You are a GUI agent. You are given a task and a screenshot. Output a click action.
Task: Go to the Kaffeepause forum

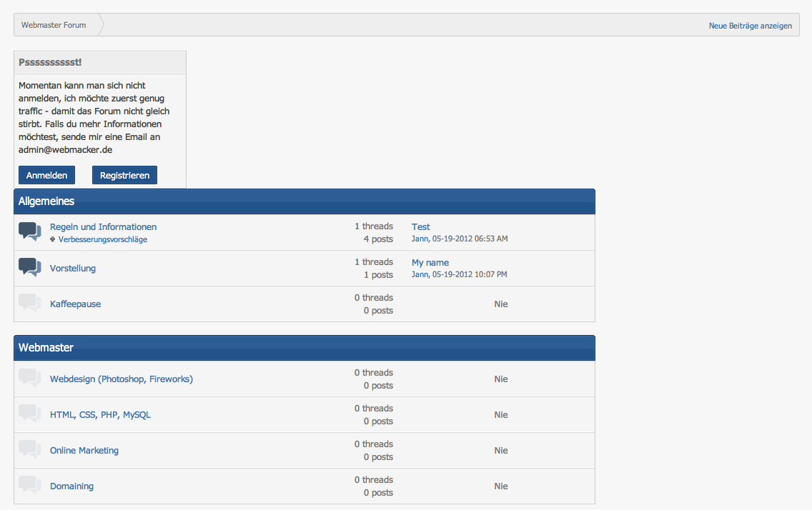coord(76,304)
